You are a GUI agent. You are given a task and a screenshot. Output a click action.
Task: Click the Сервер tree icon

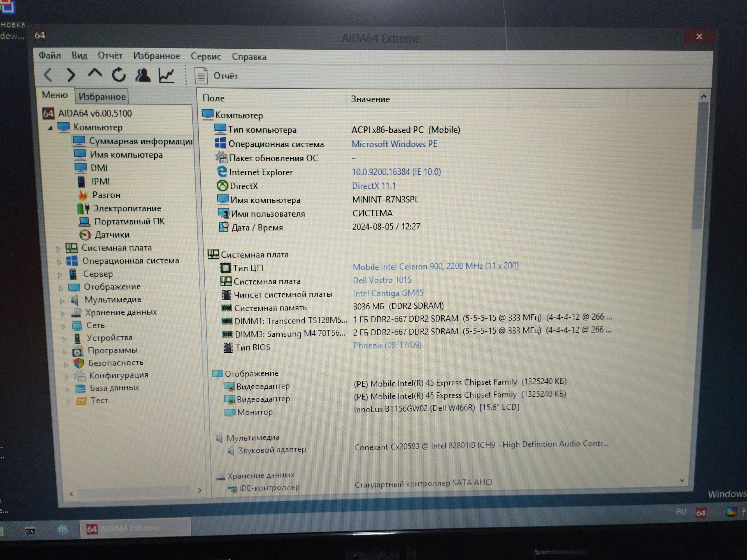[x=73, y=274]
